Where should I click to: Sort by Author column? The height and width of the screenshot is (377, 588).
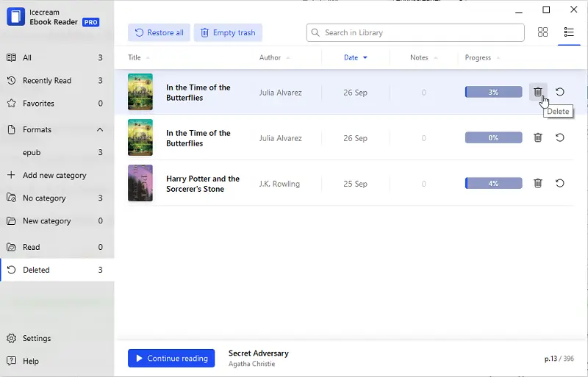[274, 58]
